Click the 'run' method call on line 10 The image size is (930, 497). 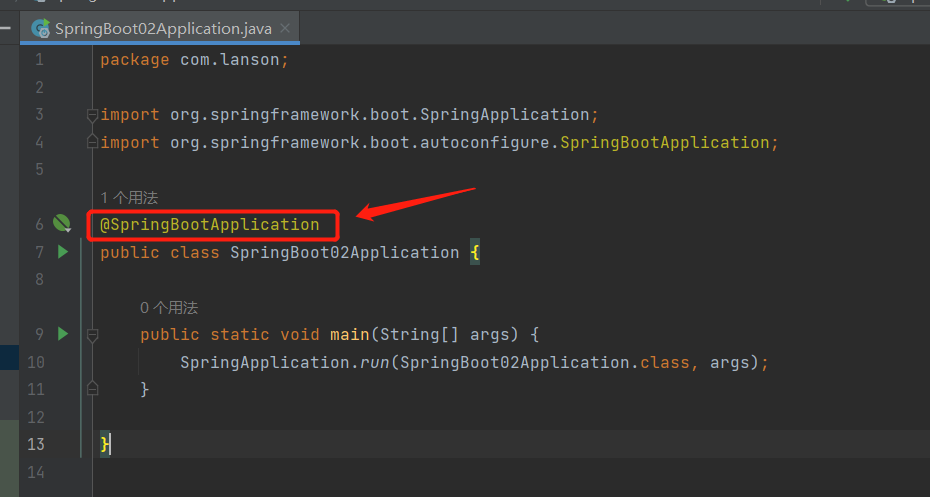coord(375,362)
